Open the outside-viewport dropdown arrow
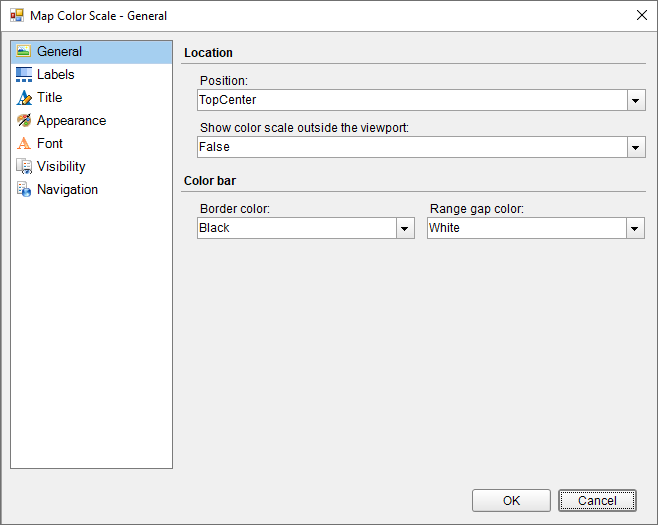This screenshot has height=526, width=658. coord(636,148)
